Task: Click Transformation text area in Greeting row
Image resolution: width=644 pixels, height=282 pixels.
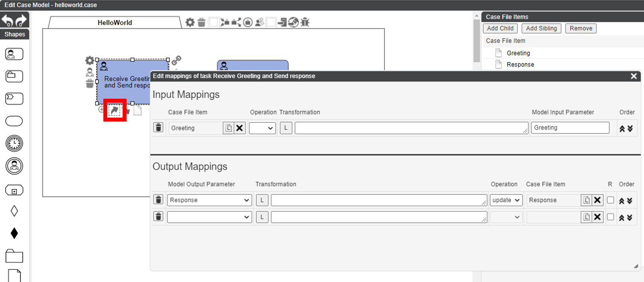Action: pos(412,128)
